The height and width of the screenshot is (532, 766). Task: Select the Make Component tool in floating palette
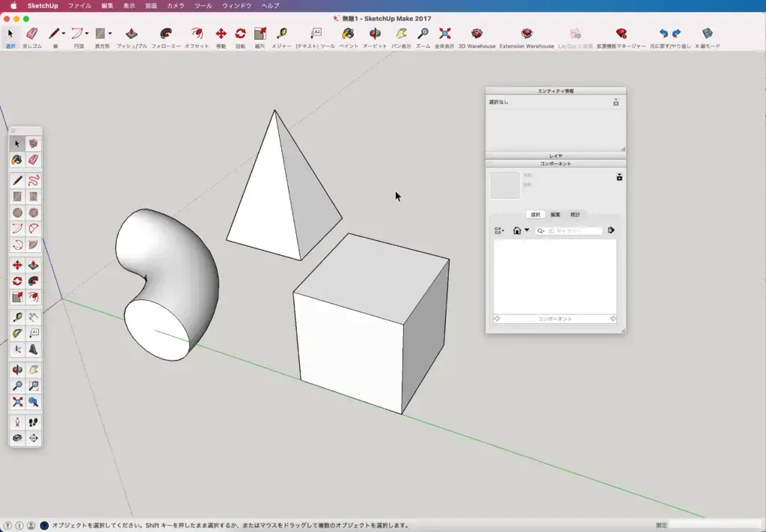(x=33, y=144)
